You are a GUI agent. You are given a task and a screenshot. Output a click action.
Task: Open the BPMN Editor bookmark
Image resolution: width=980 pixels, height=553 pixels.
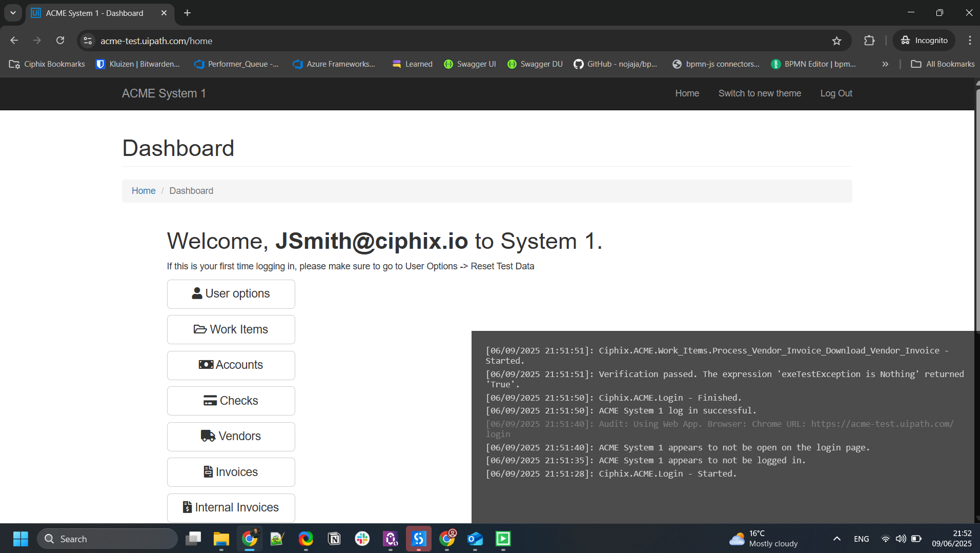click(813, 64)
